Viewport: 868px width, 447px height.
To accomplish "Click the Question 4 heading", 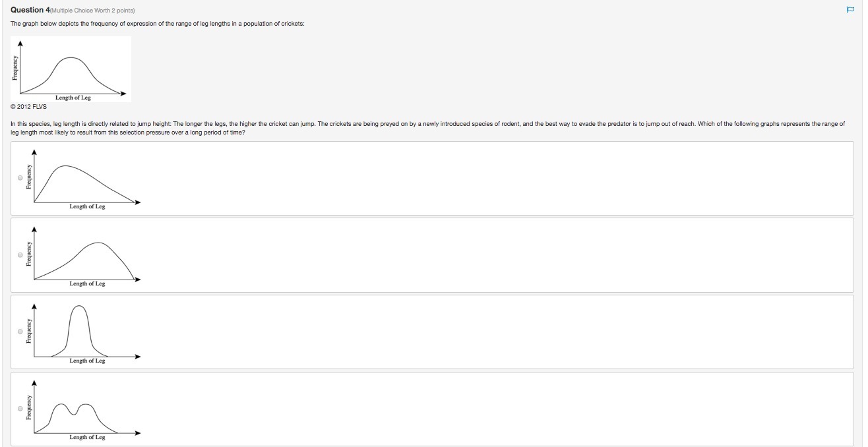I will pos(30,10).
